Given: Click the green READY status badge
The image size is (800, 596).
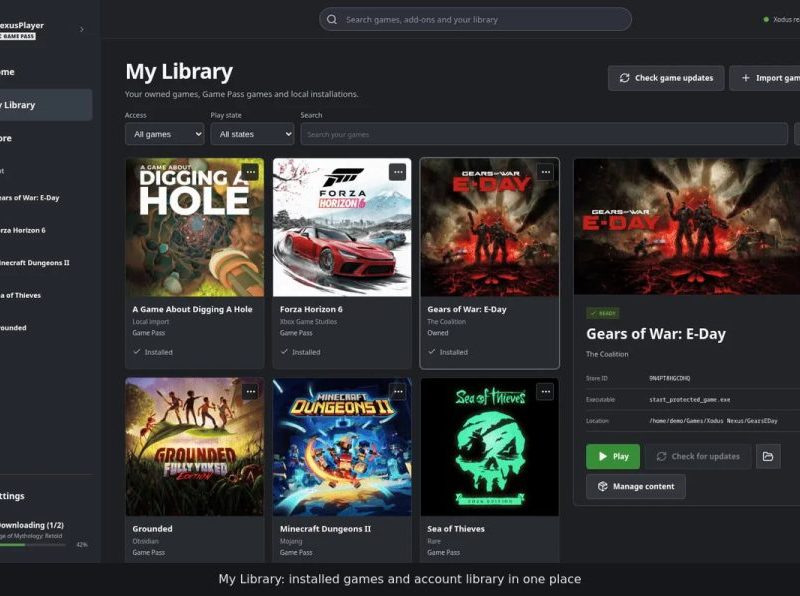Looking at the screenshot, I should [603, 313].
